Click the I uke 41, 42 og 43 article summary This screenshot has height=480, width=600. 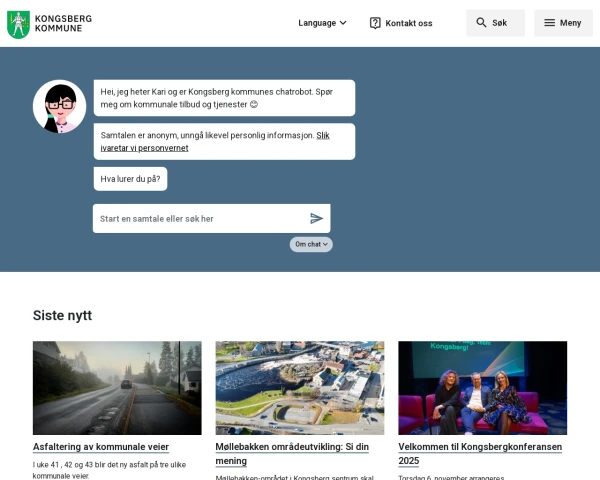[x=109, y=470]
